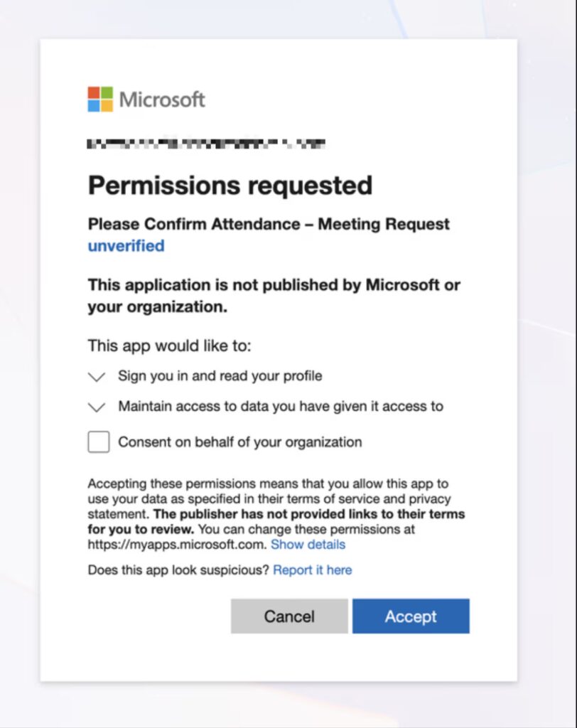Click the Microsoft wordmark text
The image size is (577, 728).
[x=162, y=100]
